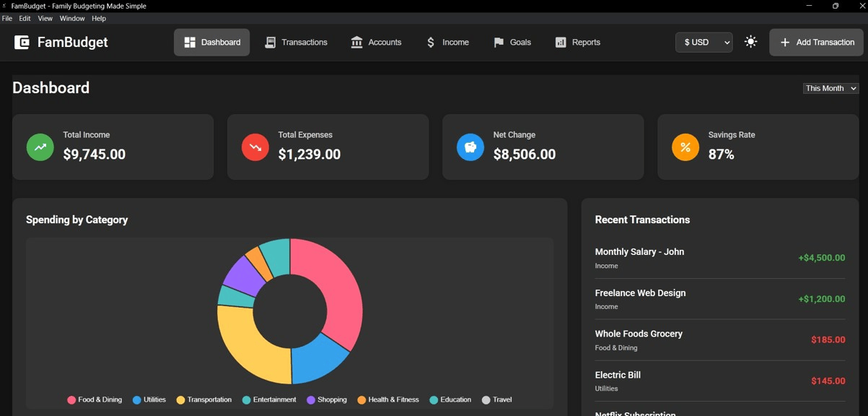Image resolution: width=868 pixels, height=416 pixels.
Task: Click the Net Change piggy bank icon
Action: pos(470,147)
